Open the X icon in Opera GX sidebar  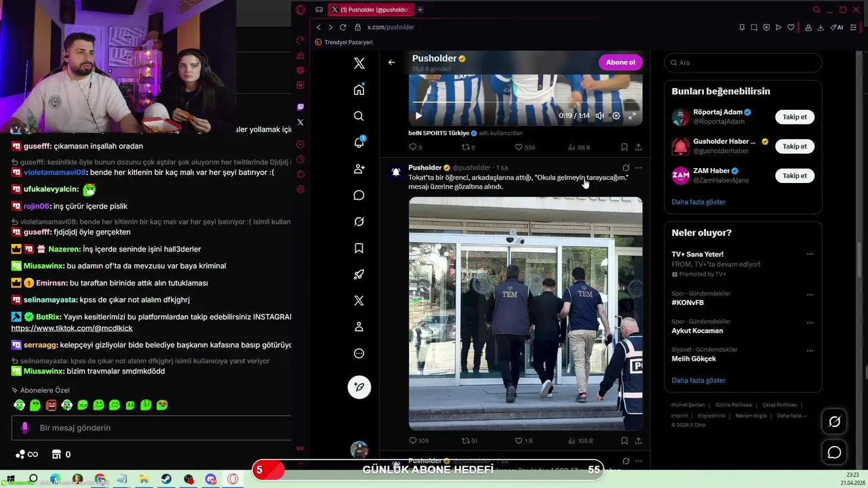pos(300,123)
